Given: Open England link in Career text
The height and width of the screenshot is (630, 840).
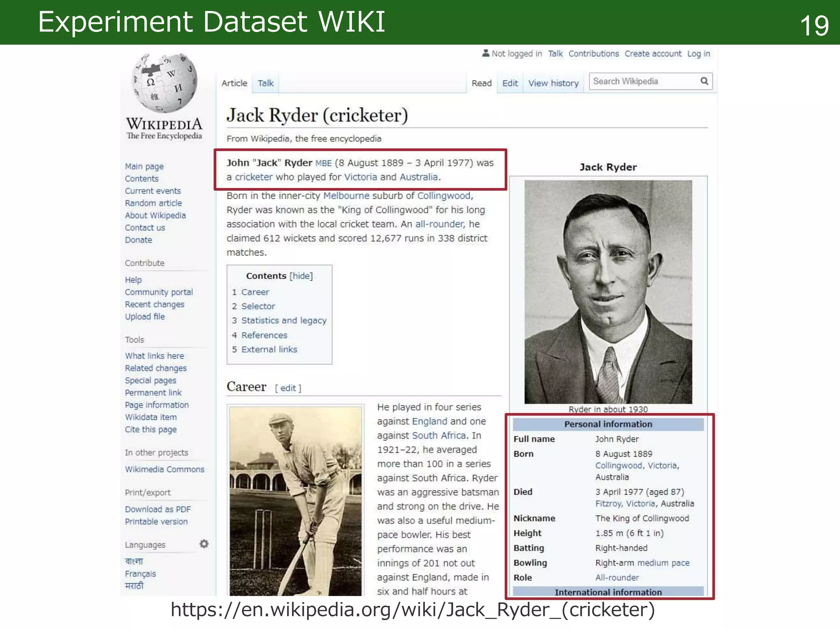Looking at the screenshot, I should point(429,422).
